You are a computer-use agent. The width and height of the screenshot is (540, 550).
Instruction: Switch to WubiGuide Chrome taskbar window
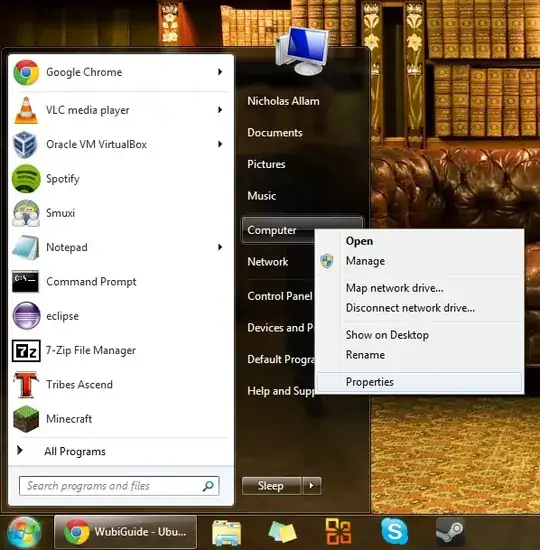(x=125, y=532)
